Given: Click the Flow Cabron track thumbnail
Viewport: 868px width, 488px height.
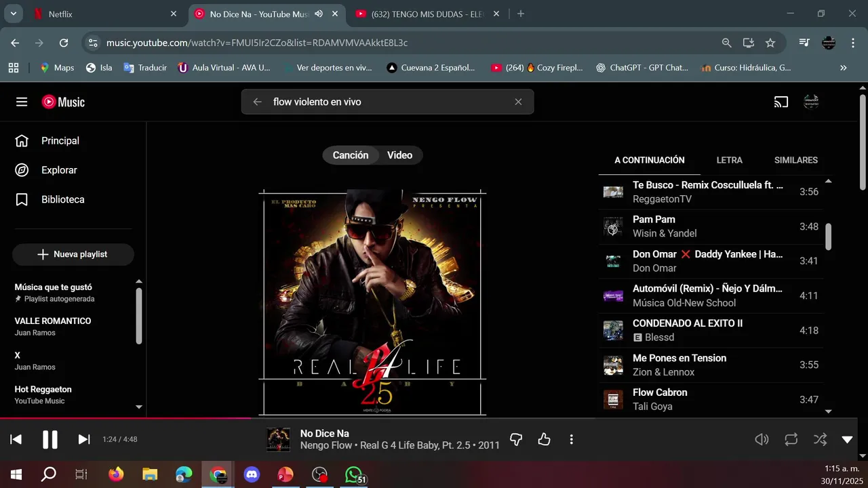Looking at the screenshot, I should (x=613, y=399).
